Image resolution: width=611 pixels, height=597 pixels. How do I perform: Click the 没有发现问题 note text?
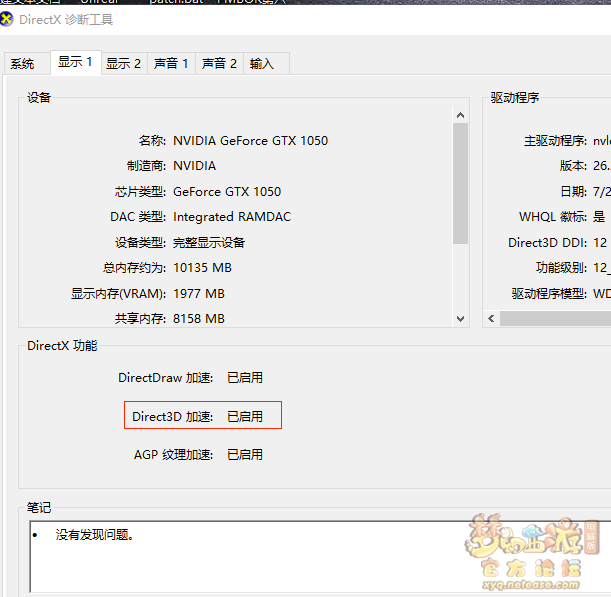pyautogui.click(x=94, y=535)
